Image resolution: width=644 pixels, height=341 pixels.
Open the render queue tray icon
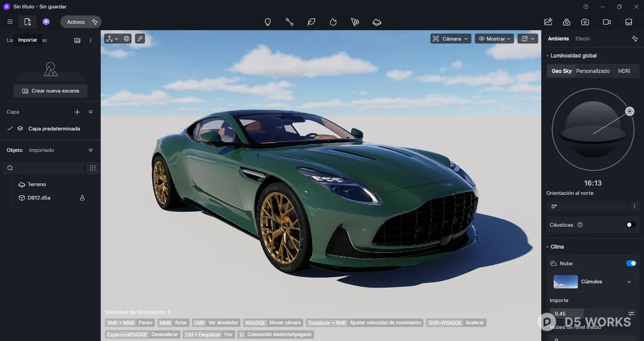click(x=628, y=22)
